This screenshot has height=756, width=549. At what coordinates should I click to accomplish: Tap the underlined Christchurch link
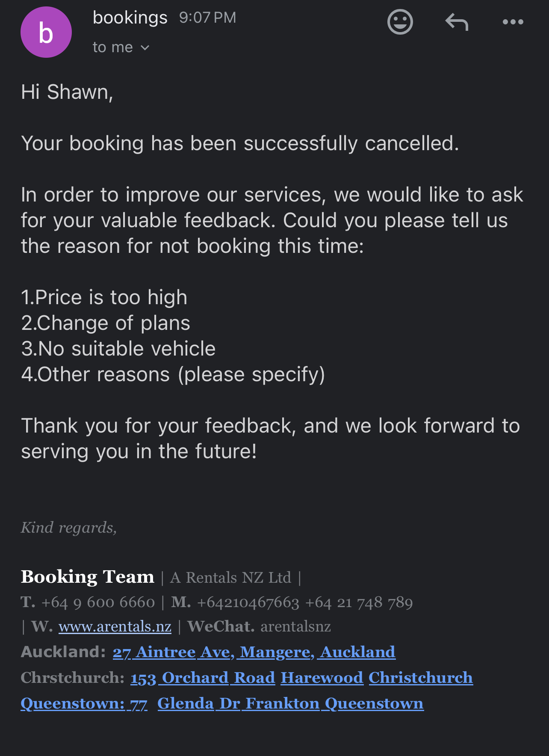coord(421,678)
